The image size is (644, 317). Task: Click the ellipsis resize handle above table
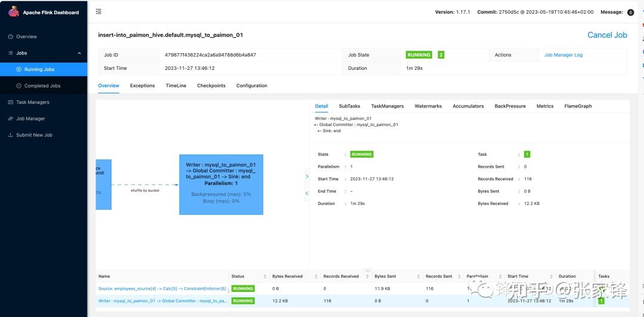click(367, 270)
